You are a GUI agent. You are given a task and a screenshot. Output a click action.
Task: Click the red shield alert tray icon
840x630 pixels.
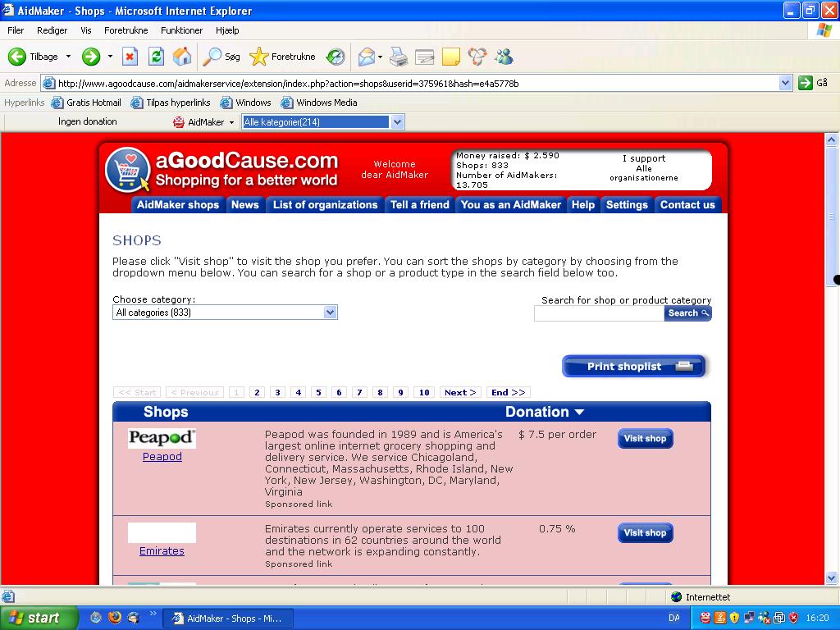[x=793, y=618]
